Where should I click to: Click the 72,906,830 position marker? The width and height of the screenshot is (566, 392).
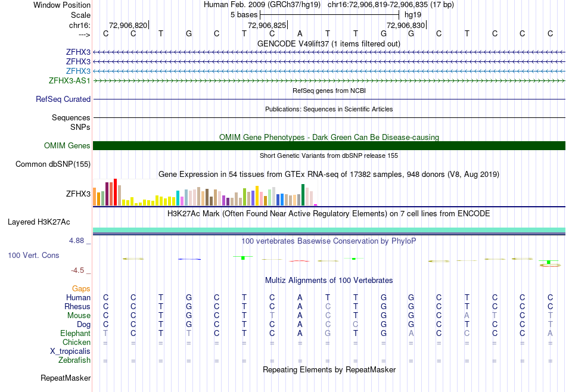[406, 25]
